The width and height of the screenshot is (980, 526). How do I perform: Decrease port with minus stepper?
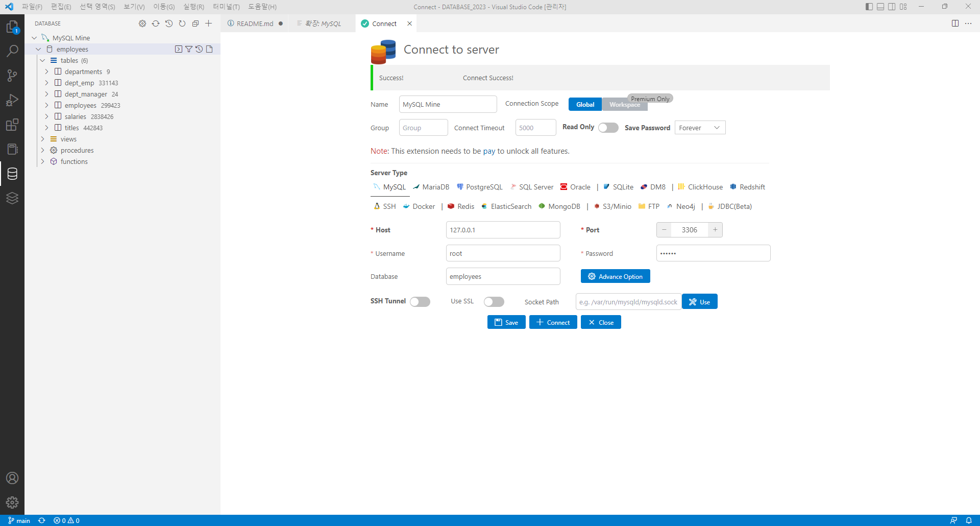point(664,230)
